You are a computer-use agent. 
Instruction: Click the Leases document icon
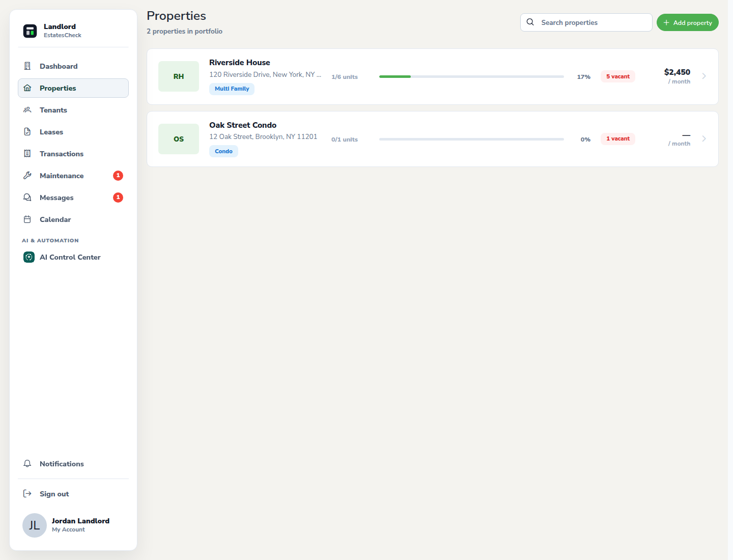click(x=27, y=132)
